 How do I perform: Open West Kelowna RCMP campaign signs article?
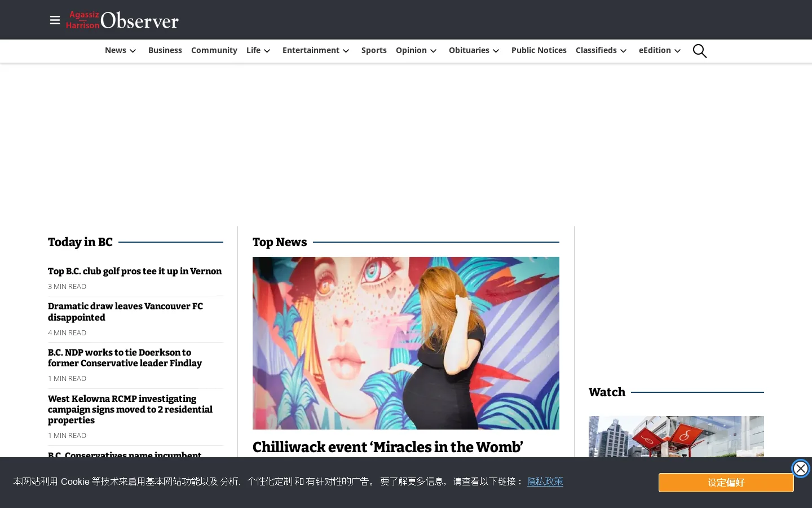[x=130, y=409]
